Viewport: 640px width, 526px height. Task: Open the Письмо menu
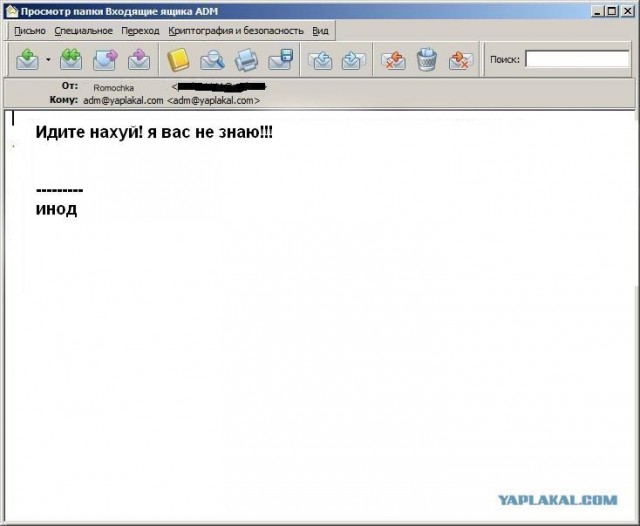tap(30, 31)
